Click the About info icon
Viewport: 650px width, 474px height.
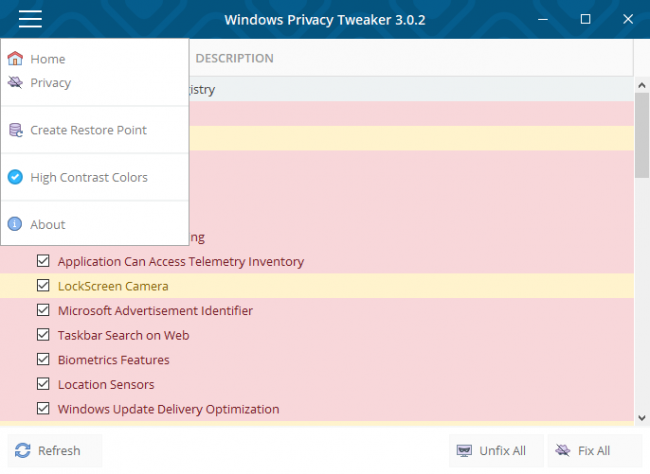tap(15, 224)
